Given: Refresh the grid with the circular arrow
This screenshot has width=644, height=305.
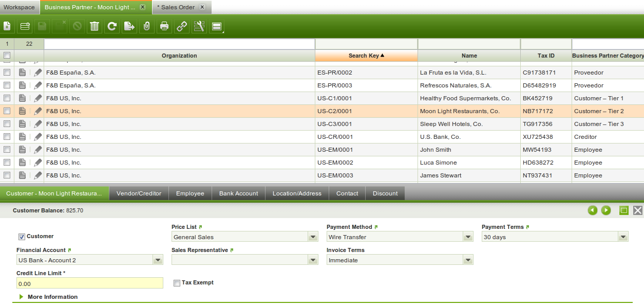Looking at the screenshot, I should [111, 26].
